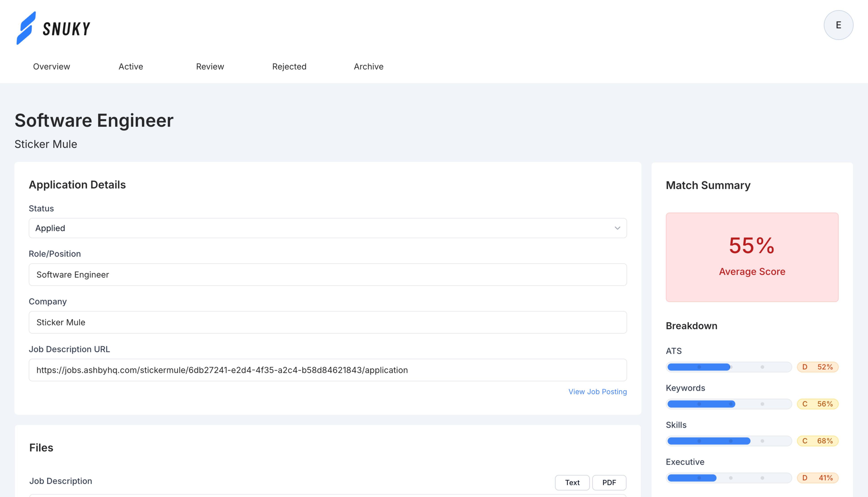
Task: Click the 55% Average Score card
Action: click(x=752, y=257)
